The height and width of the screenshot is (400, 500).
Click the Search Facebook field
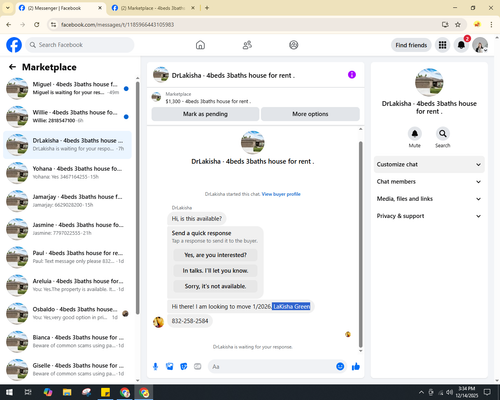tap(80, 45)
